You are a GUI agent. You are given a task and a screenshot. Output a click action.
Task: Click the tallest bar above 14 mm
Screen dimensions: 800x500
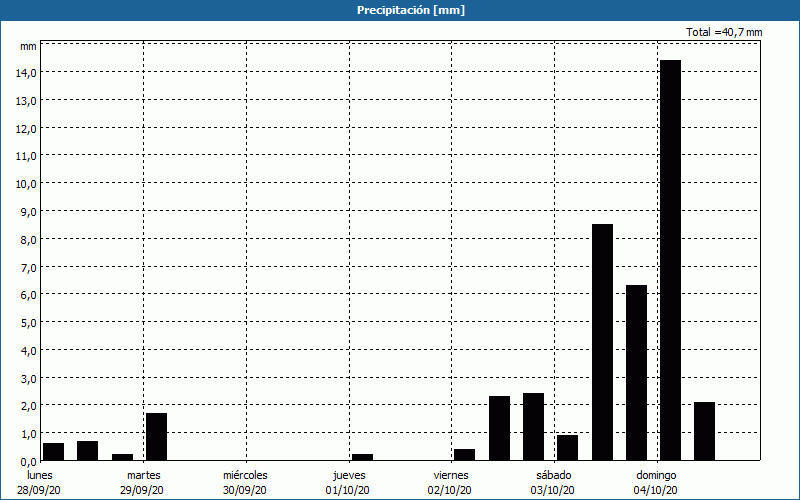[x=670, y=260]
